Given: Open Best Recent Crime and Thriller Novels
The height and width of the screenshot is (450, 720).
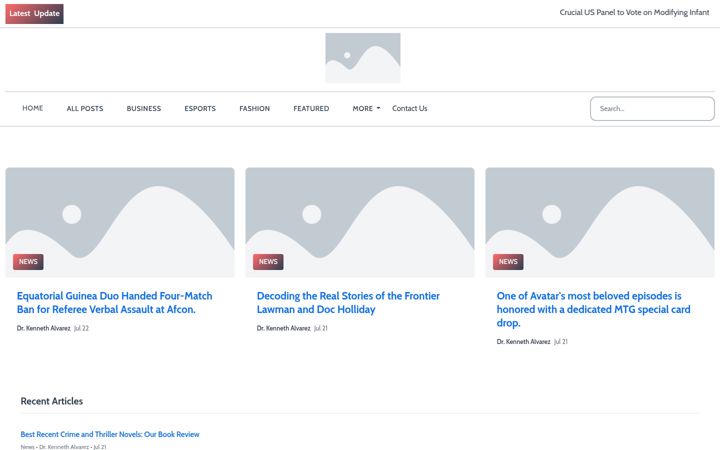Looking at the screenshot, I should coord(110,434).
